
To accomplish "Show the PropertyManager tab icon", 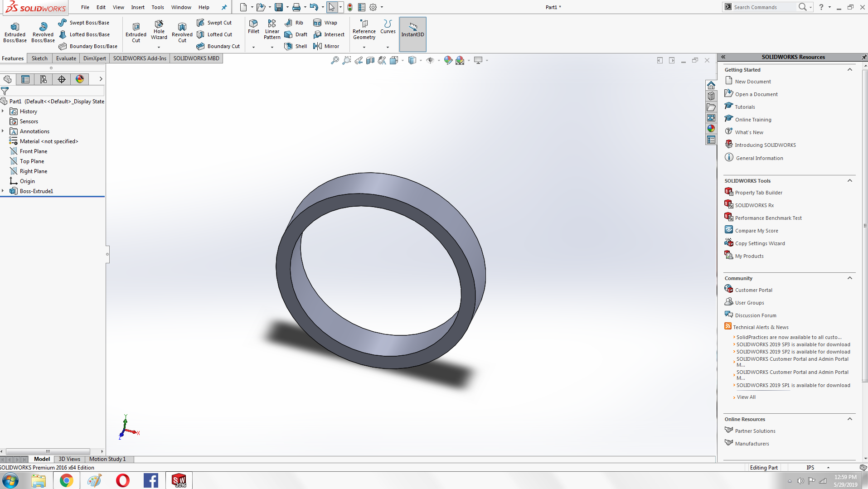I will [x=25, y=79].
